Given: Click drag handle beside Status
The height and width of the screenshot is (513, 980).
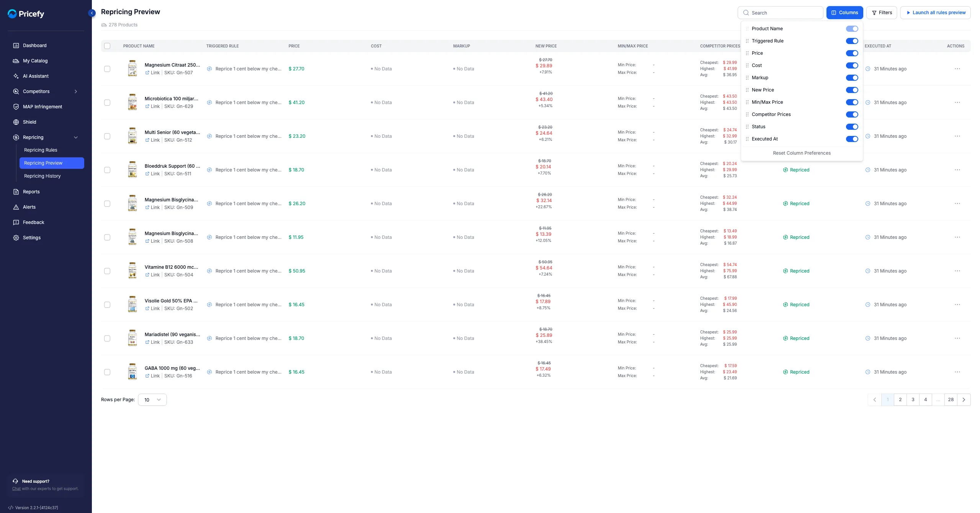Looking at the screenshot, I should pos(747,127).
